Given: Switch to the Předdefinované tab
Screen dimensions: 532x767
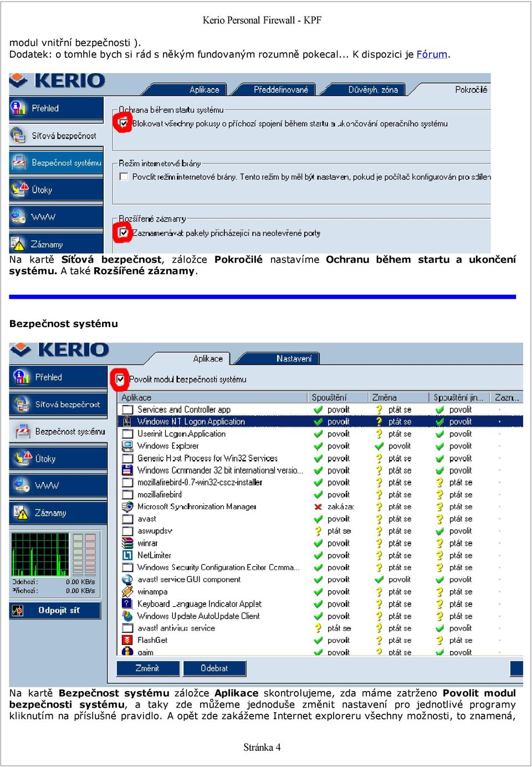Looking at the screenshot, I should (281, 90).
